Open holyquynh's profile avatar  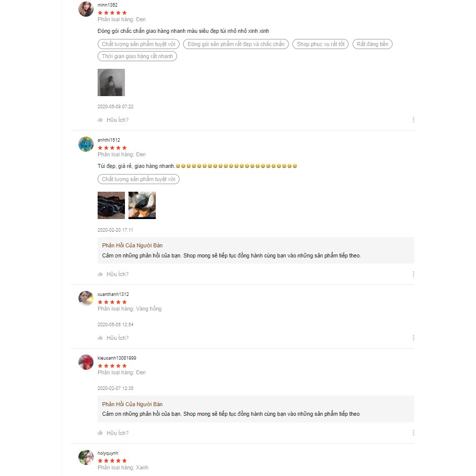click(x=86, y=457)
